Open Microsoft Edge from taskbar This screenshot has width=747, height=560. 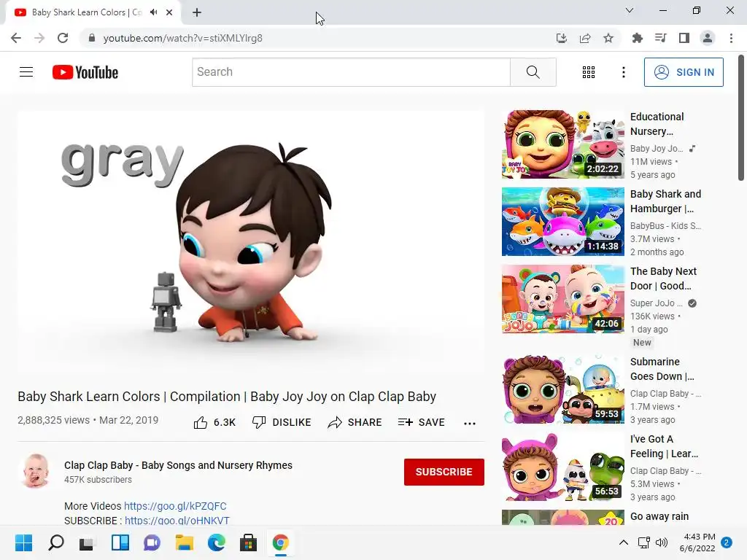216,542
